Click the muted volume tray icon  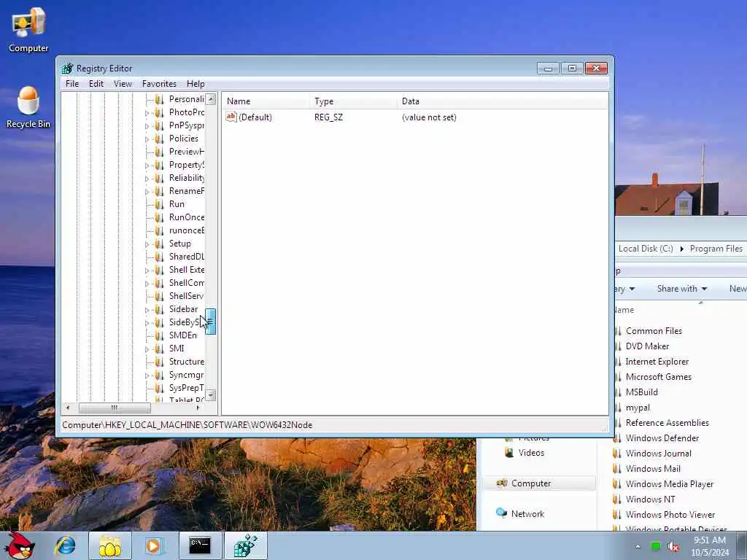tap(673, 547)
